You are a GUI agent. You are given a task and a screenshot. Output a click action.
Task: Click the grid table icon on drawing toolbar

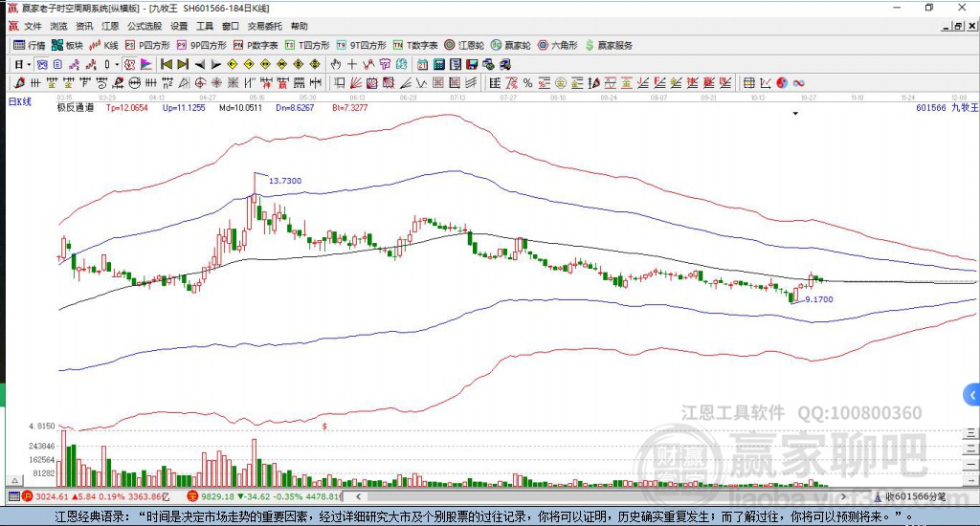(748, 83)
